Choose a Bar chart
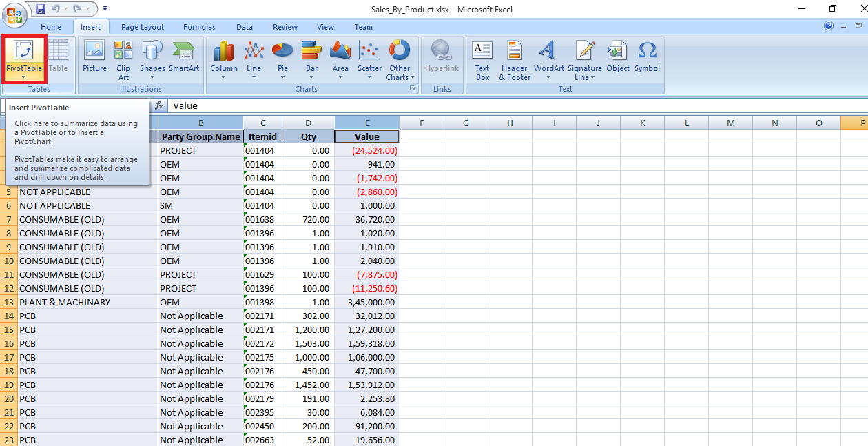868x446 pixels. [x=312, y=59]
